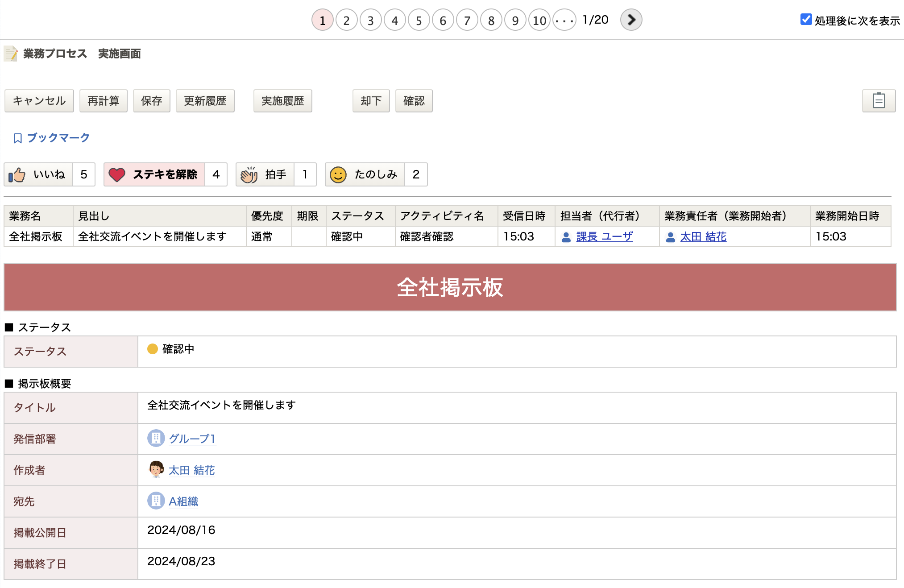
Task: Click the clipboard icon button at right
Action: click(878, 101)
